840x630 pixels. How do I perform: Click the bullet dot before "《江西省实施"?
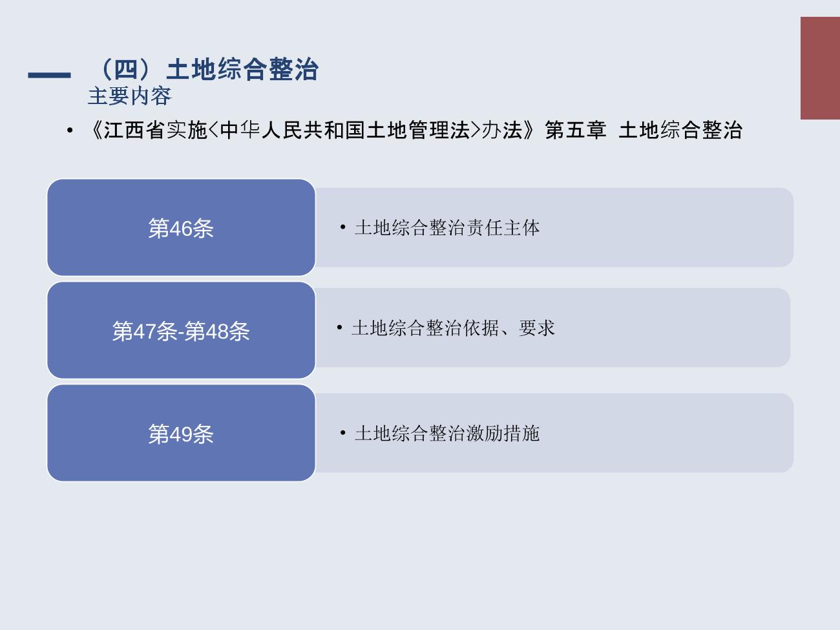(70, 131)
